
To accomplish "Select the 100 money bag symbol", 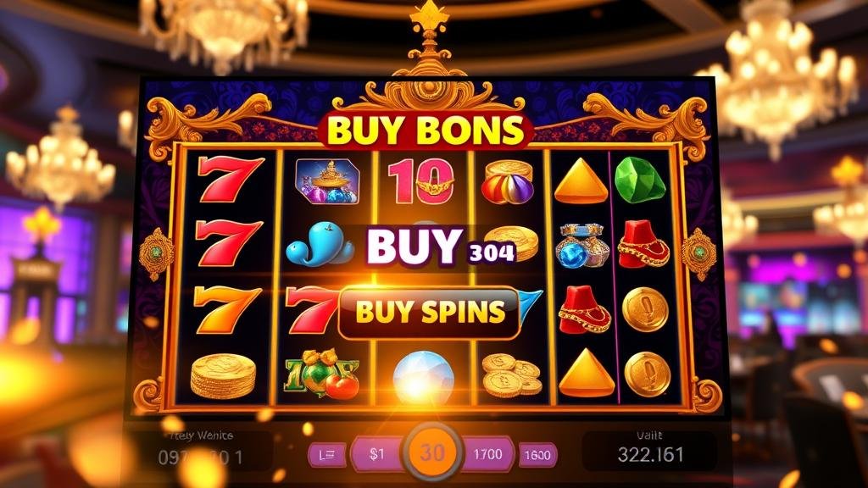I will click(321, 373).
